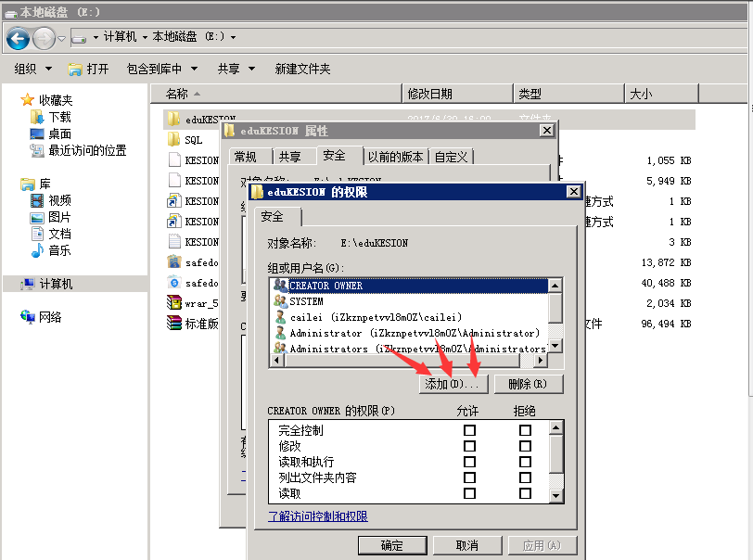Open the 组织 dropdown menu
Screen dimensions: 753x560
coord(31,69)
